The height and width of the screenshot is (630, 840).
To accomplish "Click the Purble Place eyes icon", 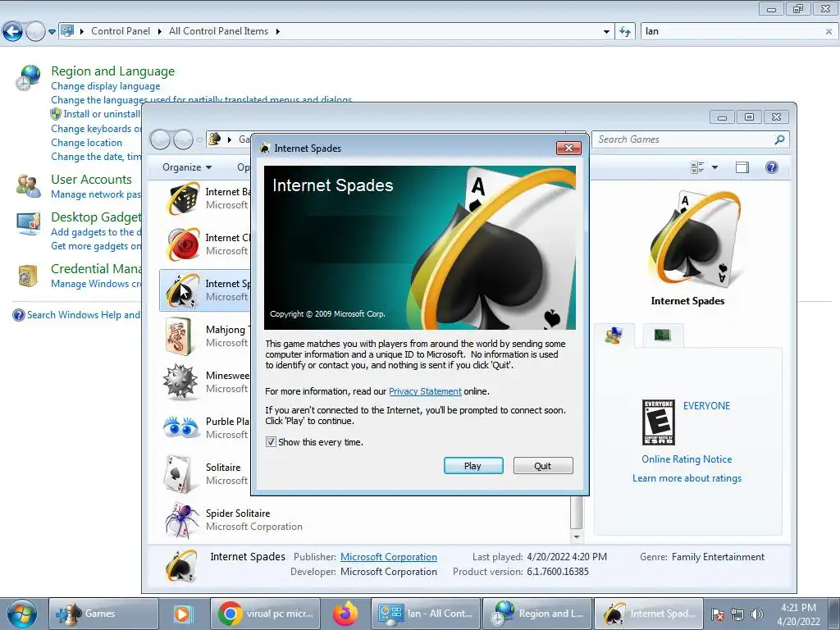I will tap(180, 427).
